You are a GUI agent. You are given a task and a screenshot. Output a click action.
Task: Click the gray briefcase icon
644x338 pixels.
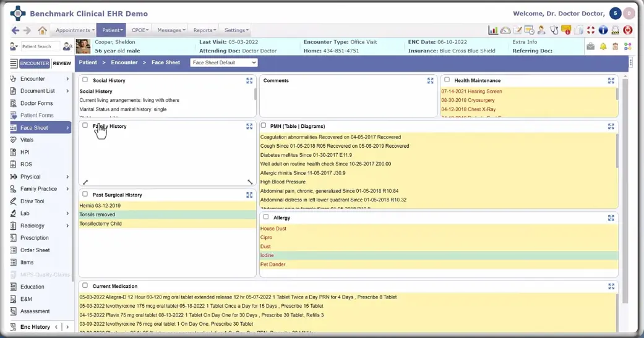tap(591, 46)
